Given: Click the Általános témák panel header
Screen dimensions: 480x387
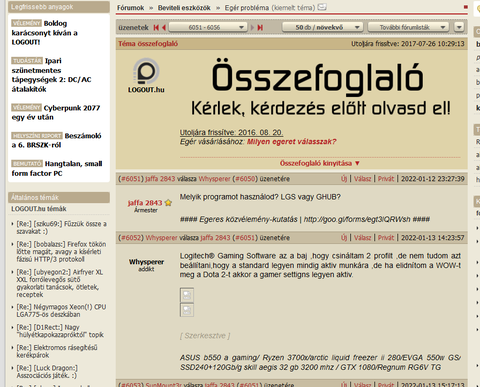Looking at the screenshot, I should pyautogui.click(x=59, y=197).
